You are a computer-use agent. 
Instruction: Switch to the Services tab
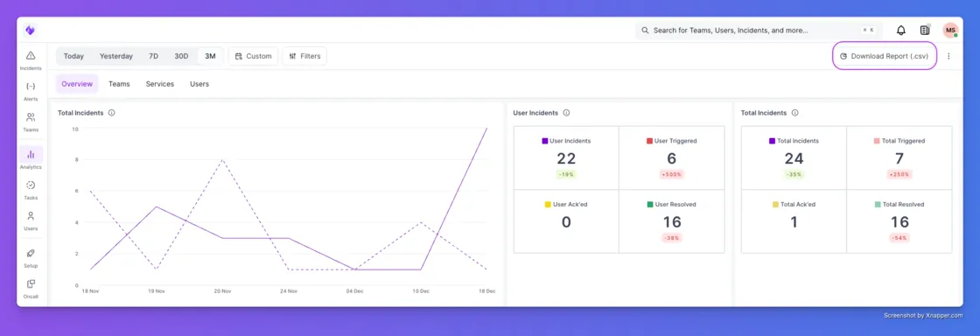pos(160,84)
